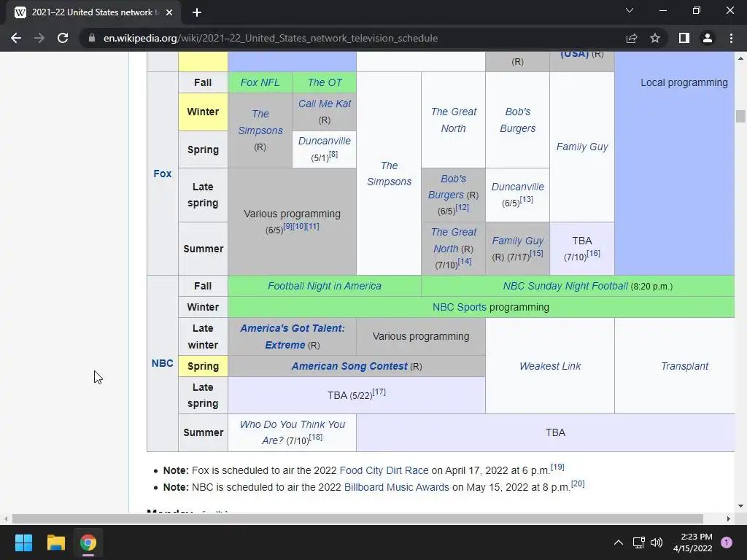The width and height of the screenshot is (747, 560).
Task: Open The Simpsons (R) link in Winter row
Action: click(260, 122)
